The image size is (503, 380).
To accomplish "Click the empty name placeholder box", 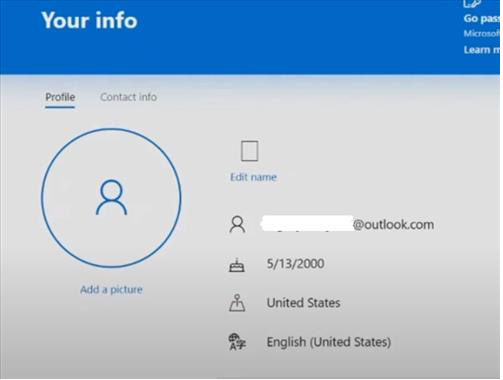I will [x=250, y=151].
